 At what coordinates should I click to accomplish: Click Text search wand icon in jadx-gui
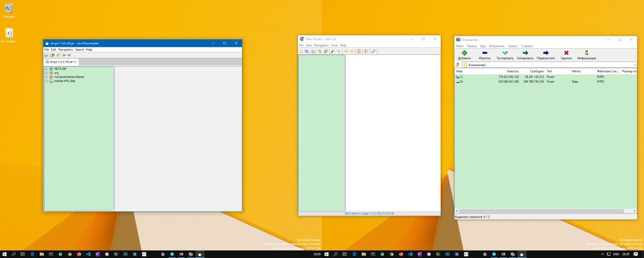click(332, 51)
